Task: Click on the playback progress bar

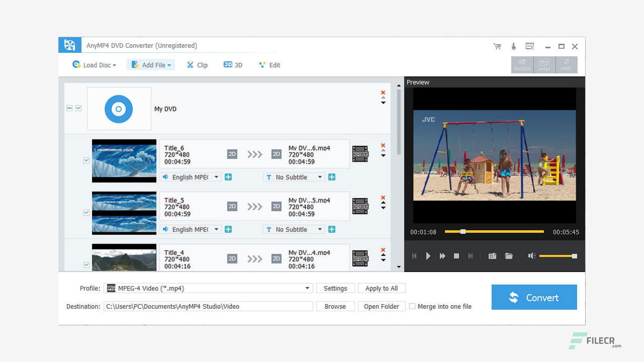Action: pos(493,232)
